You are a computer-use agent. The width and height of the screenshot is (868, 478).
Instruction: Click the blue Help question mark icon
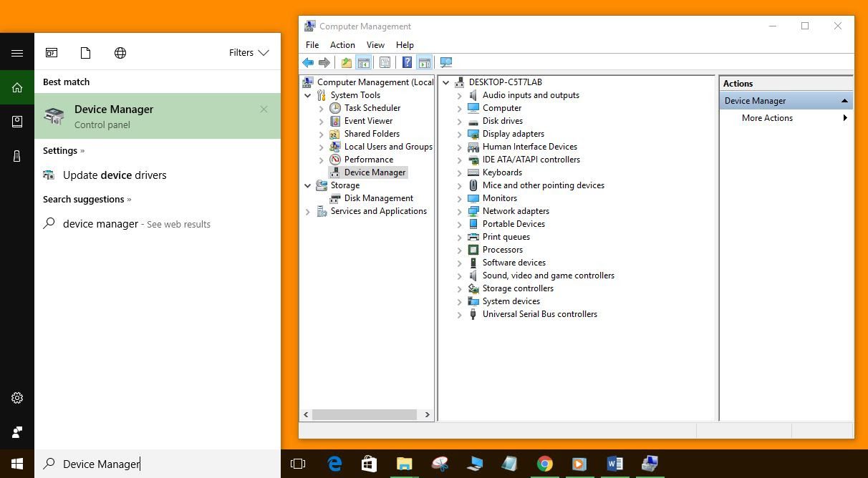(407, 63)
